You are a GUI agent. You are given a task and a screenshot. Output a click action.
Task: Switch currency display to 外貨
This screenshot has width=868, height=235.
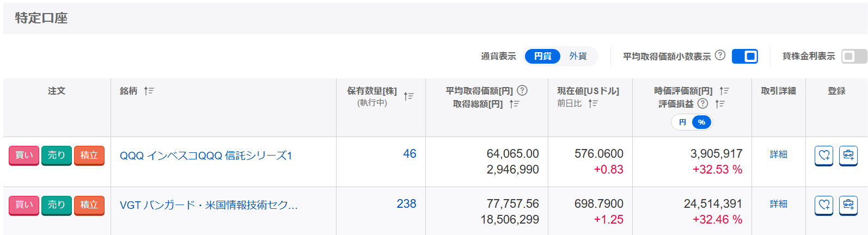click(x=578, y=56)
